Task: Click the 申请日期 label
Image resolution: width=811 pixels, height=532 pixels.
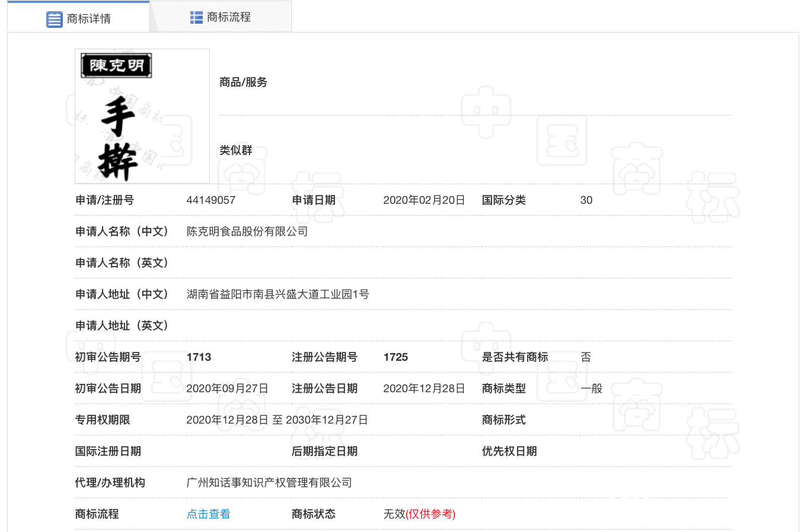Action: coord(314,200)
